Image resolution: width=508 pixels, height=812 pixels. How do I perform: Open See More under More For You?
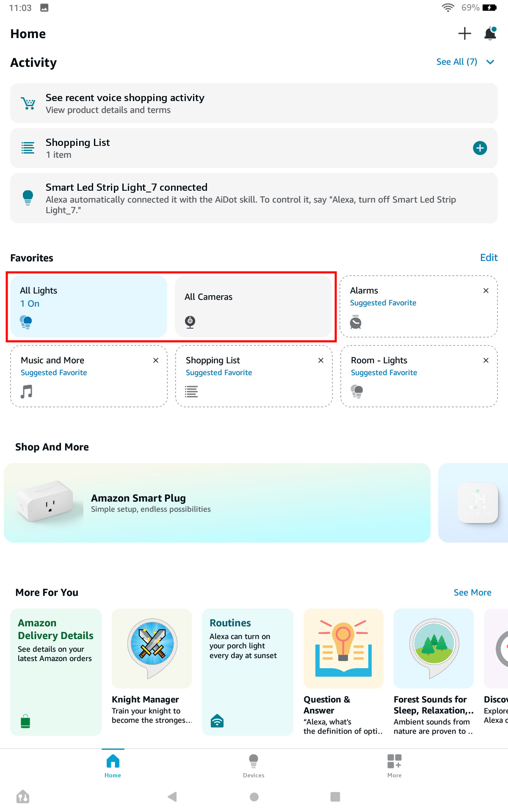[472, 593]
